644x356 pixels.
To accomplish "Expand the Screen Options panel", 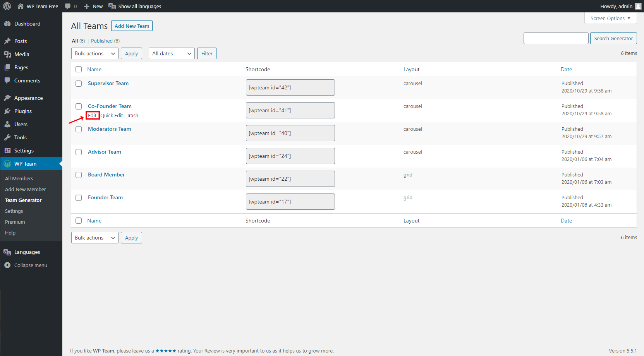I will coord(610,18).
